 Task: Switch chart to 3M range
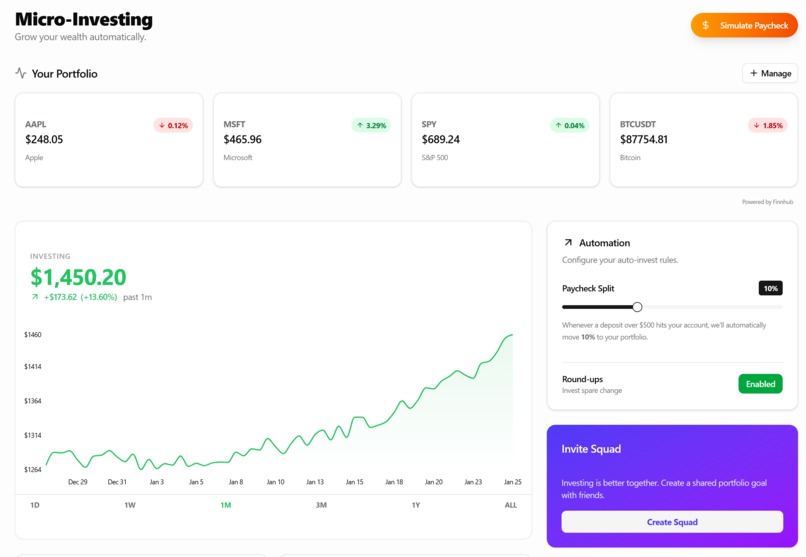(x=321, y=505)
